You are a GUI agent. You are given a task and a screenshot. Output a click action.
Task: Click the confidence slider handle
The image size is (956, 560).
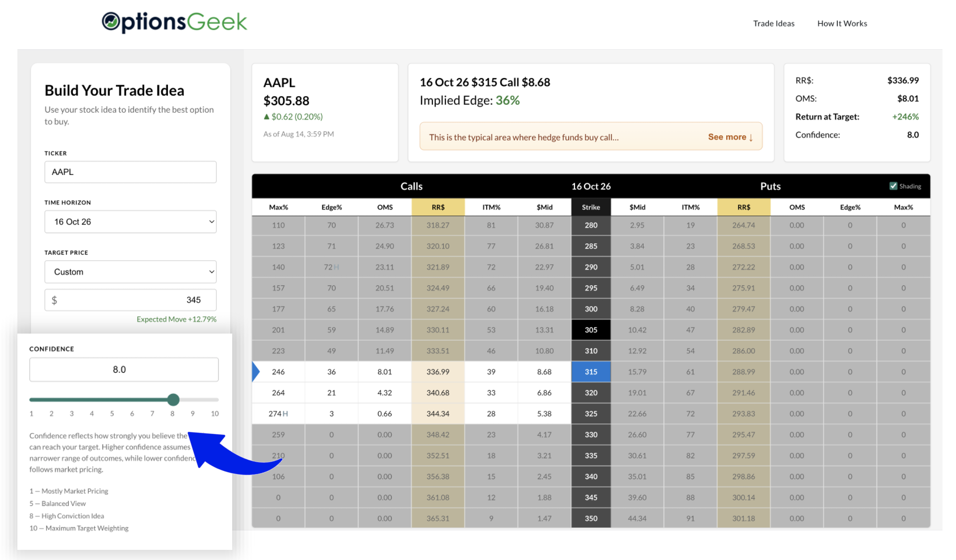pyautogui.click(x=173, y=400)
